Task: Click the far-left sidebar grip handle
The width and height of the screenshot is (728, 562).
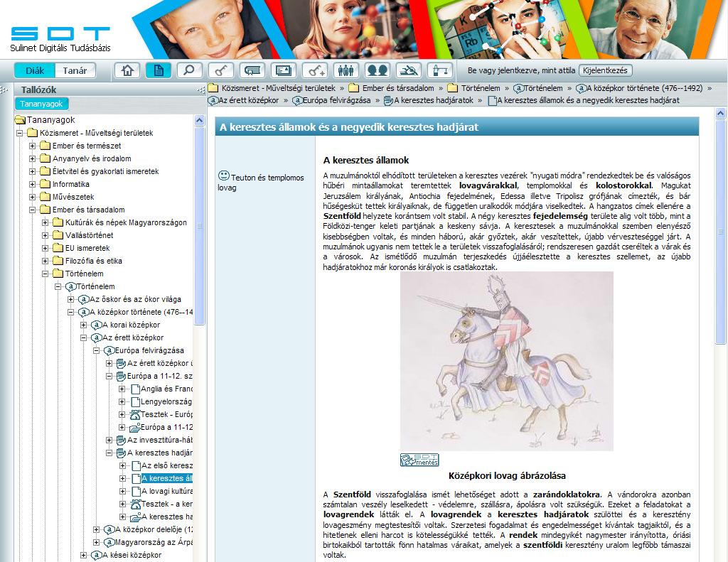Action: pos(4,90)
